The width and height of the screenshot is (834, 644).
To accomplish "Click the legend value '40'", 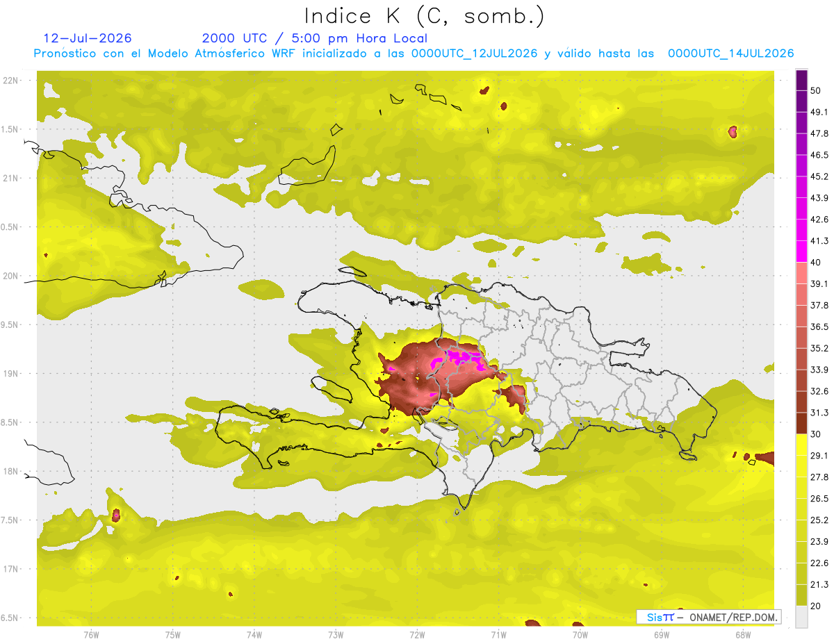I will (816, 262).
